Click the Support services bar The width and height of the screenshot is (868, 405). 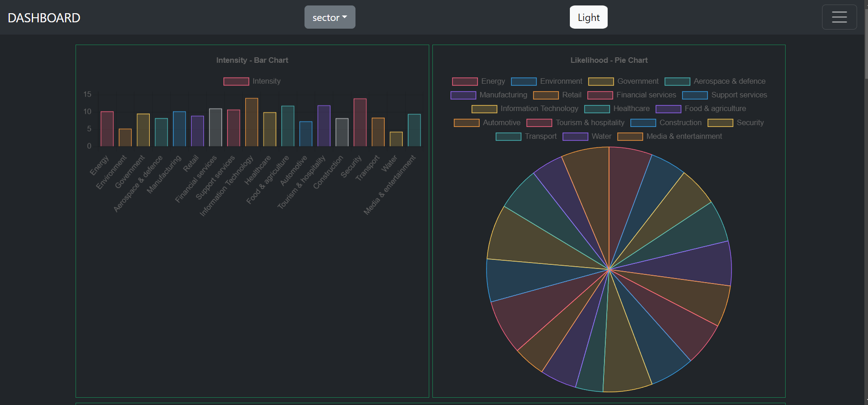(233, 128)
